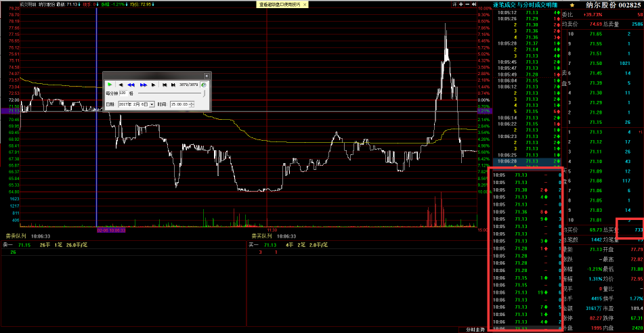Click the arrow next to 最新: 71.13
The width and height of the screenshot is (644, 333).
(x=81, y=4)
